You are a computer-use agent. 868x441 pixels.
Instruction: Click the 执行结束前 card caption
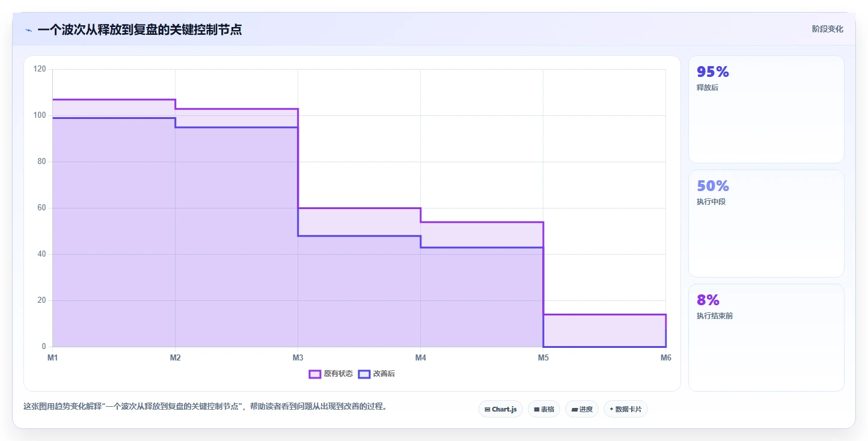[x=715, y=316]
